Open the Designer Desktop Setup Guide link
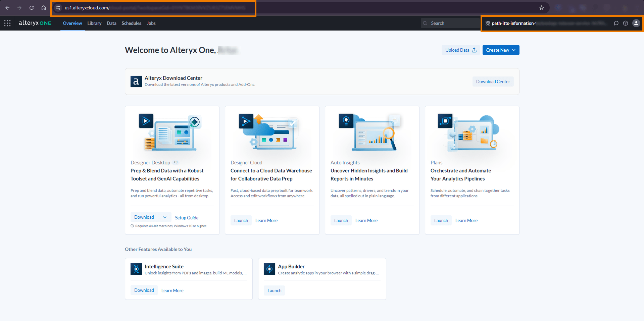The image size is (644, 321). pos(187,218)
